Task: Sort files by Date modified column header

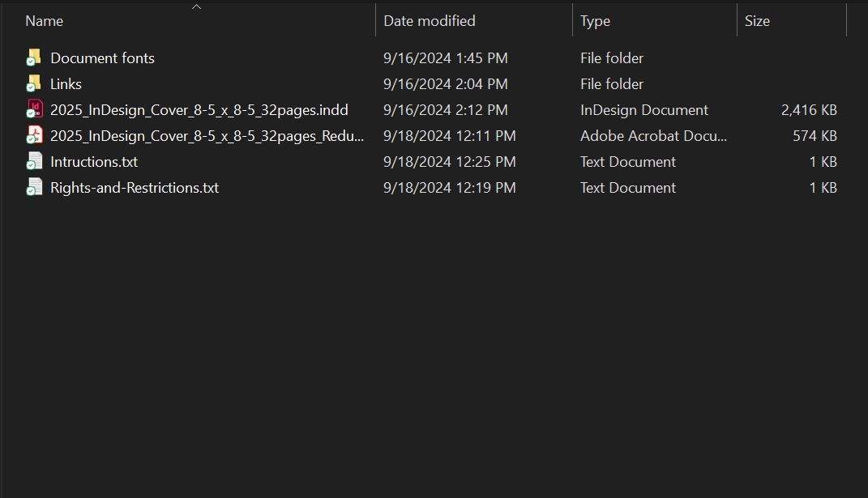Action: point(429,21)
